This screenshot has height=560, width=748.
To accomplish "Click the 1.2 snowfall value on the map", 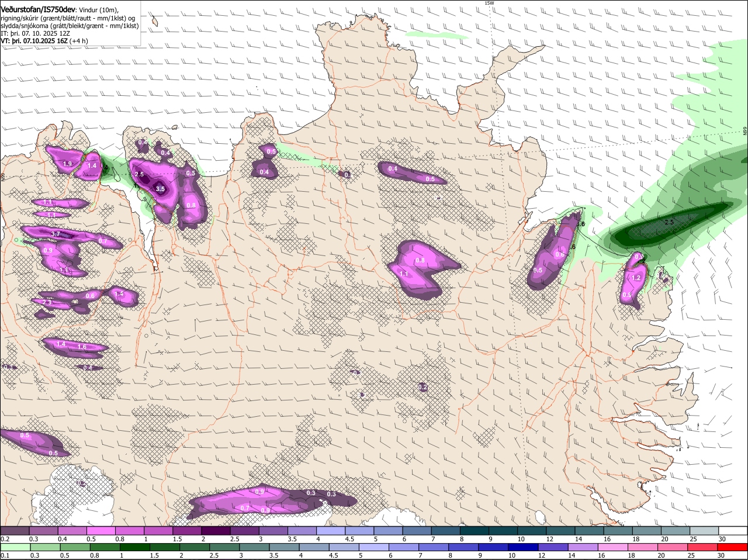I will coord(636,278).
